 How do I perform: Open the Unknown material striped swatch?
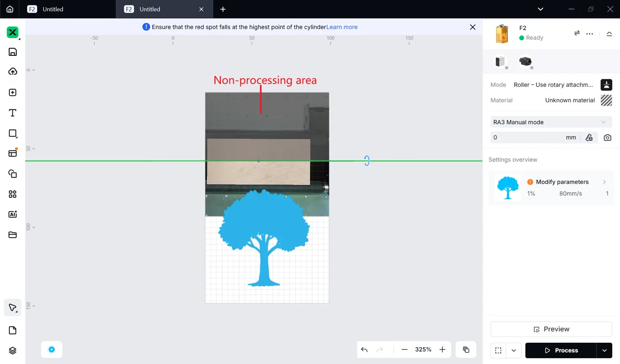(x=606, y=100)
